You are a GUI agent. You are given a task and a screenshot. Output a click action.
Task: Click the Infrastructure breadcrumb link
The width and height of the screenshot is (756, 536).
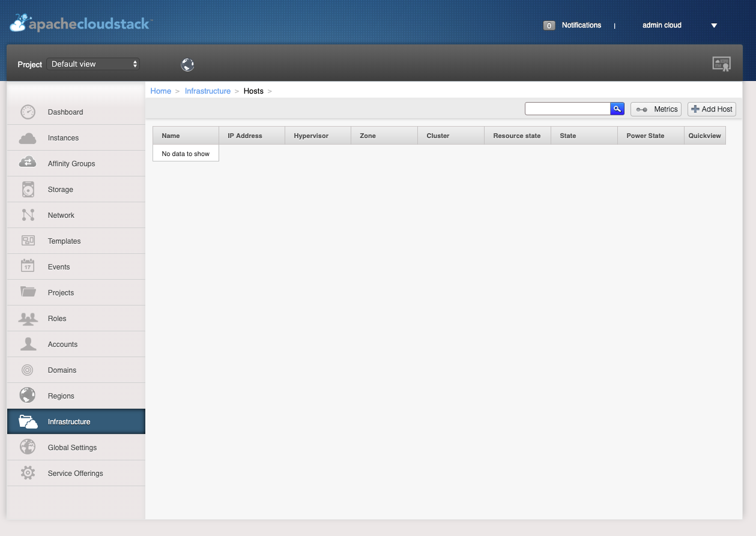[208, 91]
